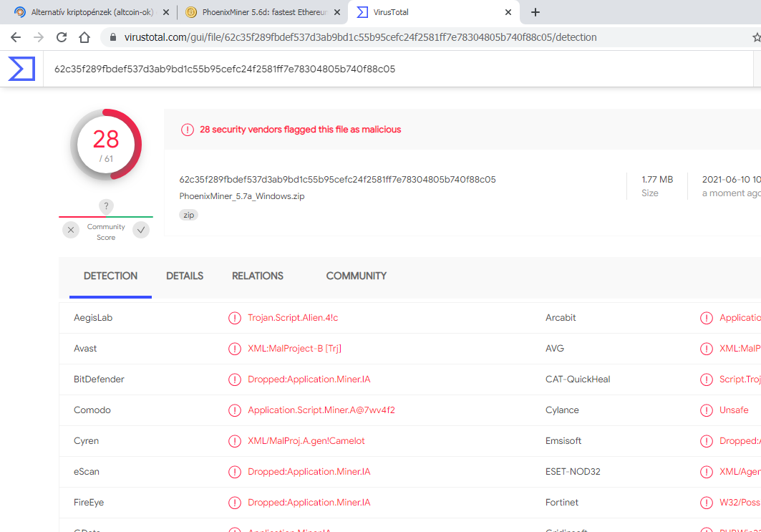Click BitDefender's Dropped:Application.Miner.IA result
761x532 pixels.
[x=309, y=379]
